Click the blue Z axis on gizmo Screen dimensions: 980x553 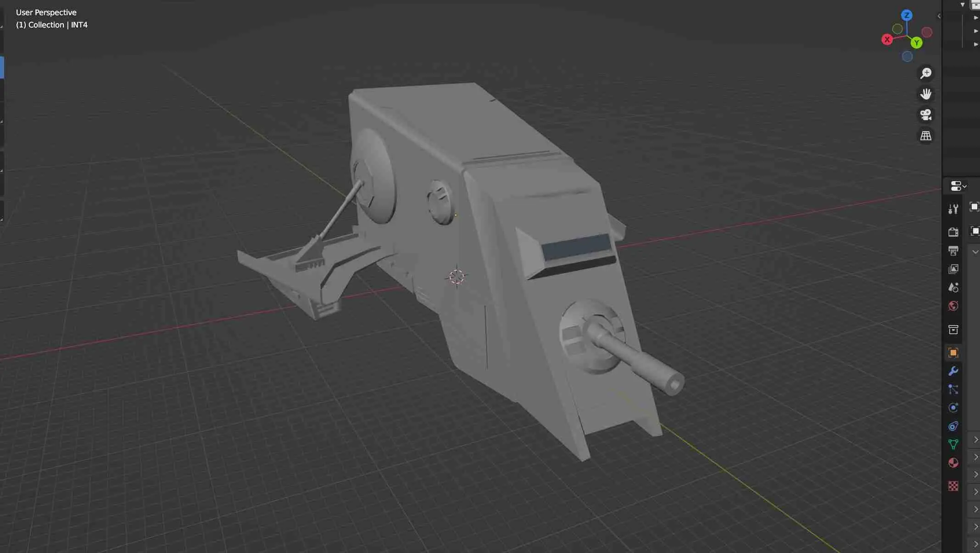907,15
